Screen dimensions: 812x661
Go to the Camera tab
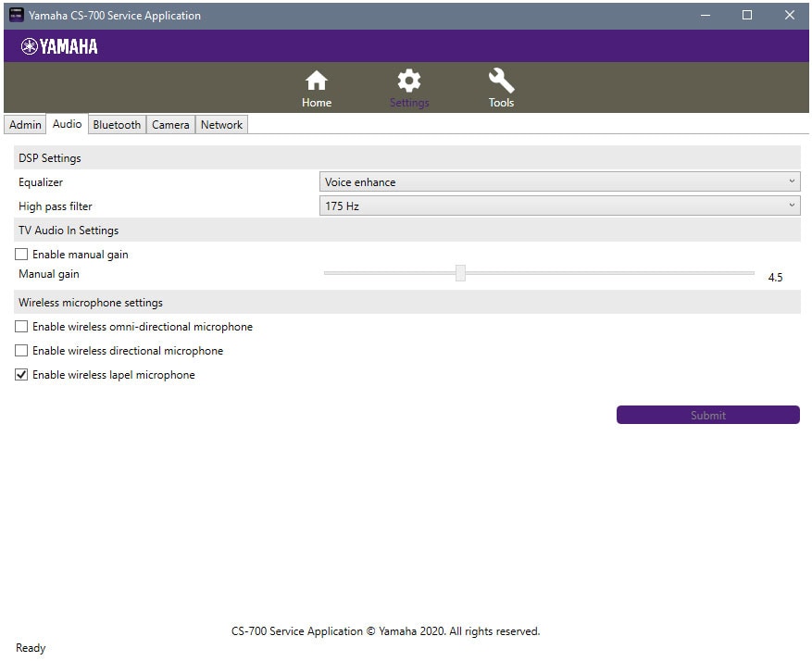[170, 125]
